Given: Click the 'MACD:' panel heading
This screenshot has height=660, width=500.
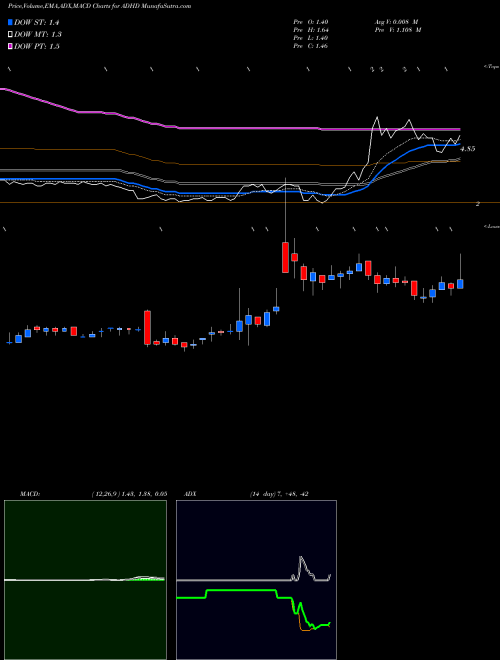Looking at the screenshot, I should point(29,494).
